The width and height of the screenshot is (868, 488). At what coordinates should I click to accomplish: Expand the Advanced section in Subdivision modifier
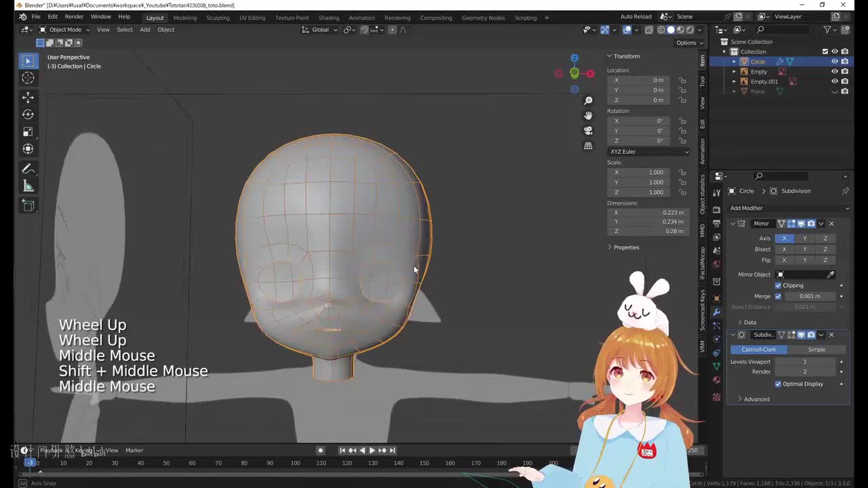point(756,399)
